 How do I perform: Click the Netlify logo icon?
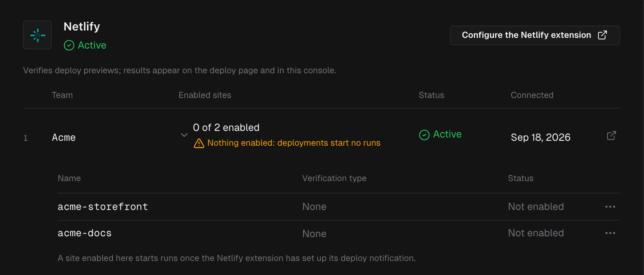coord(37,35)
